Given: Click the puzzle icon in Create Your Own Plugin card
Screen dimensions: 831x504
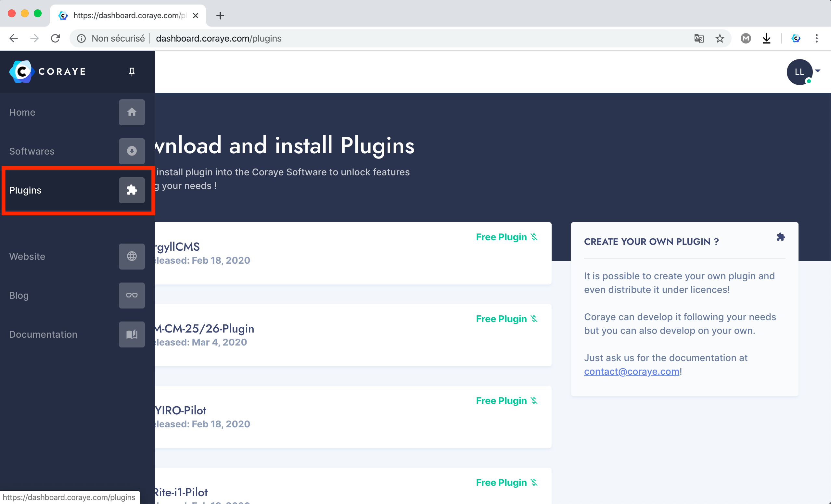Looking at the screenshot, I should [780, 237].
